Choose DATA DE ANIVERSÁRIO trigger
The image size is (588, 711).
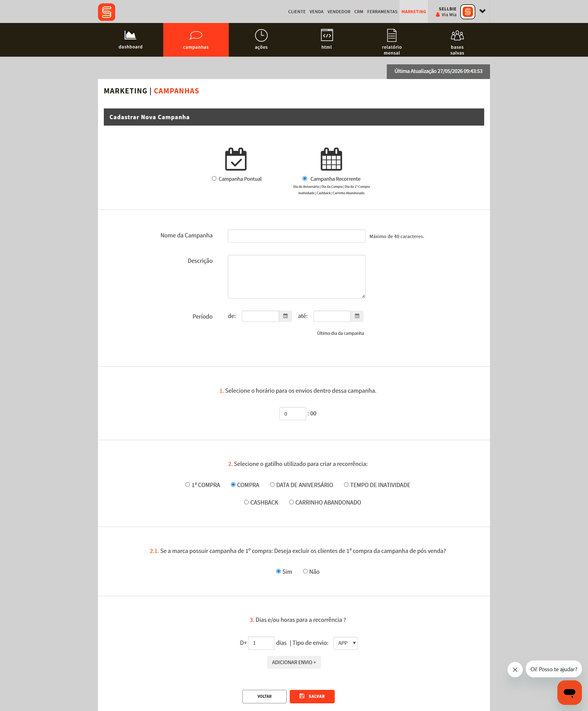coord(272,485)
